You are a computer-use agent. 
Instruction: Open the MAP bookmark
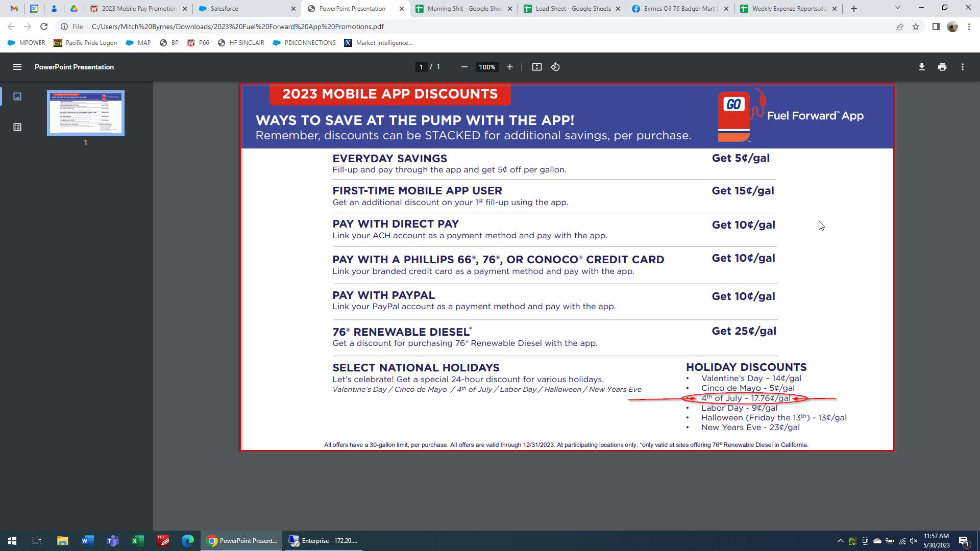coord(138,43)
